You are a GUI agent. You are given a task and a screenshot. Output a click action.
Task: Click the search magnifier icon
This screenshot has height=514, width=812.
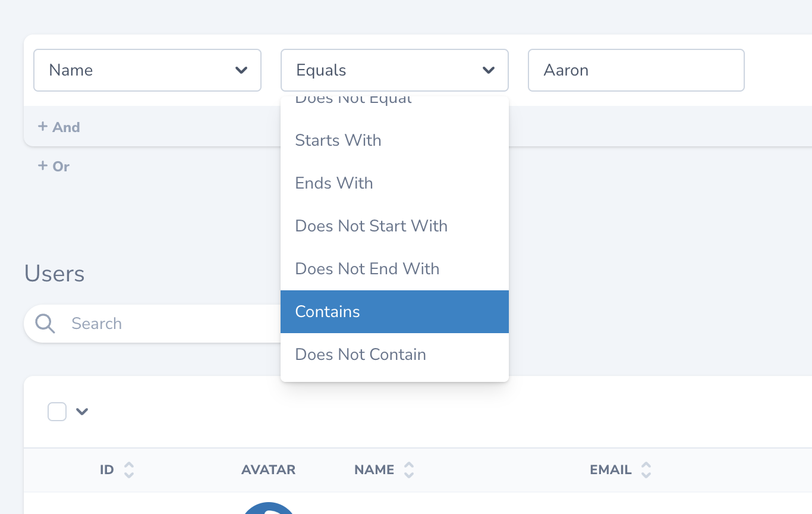(x=45, y=323)
